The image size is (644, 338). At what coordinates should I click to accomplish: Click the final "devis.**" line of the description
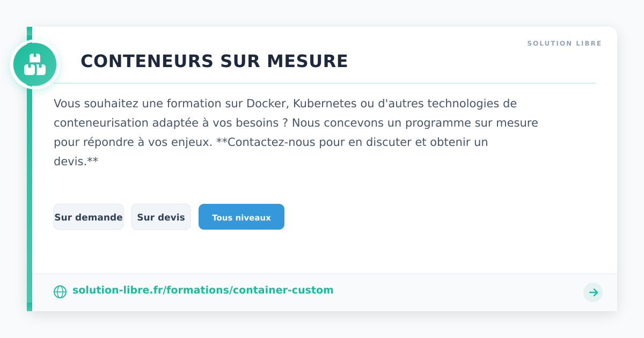[x=76, y=161]
